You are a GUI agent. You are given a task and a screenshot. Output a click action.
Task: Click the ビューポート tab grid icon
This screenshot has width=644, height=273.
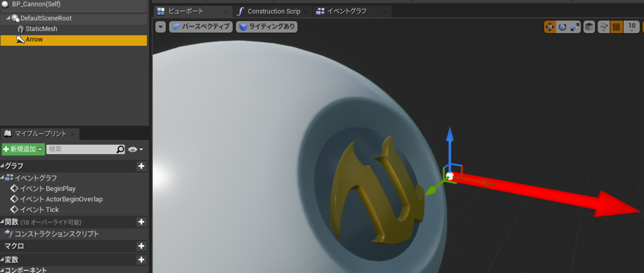[x=161, y=11]
